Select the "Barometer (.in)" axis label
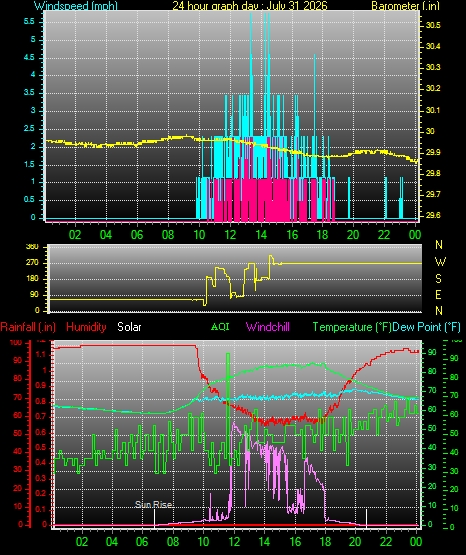The width and height of the screenshot is (466, 555). (405, 6)
